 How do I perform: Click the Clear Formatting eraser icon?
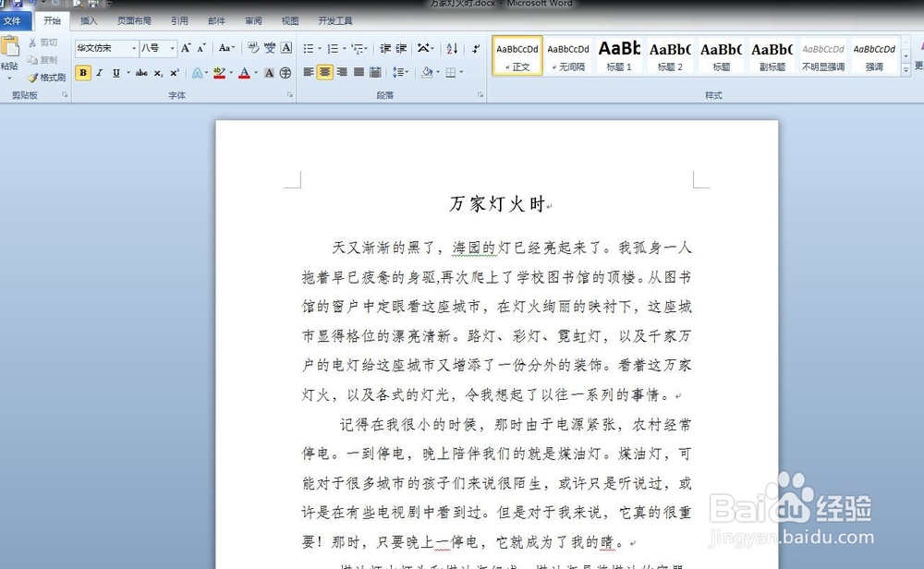(x=253, y=48)
